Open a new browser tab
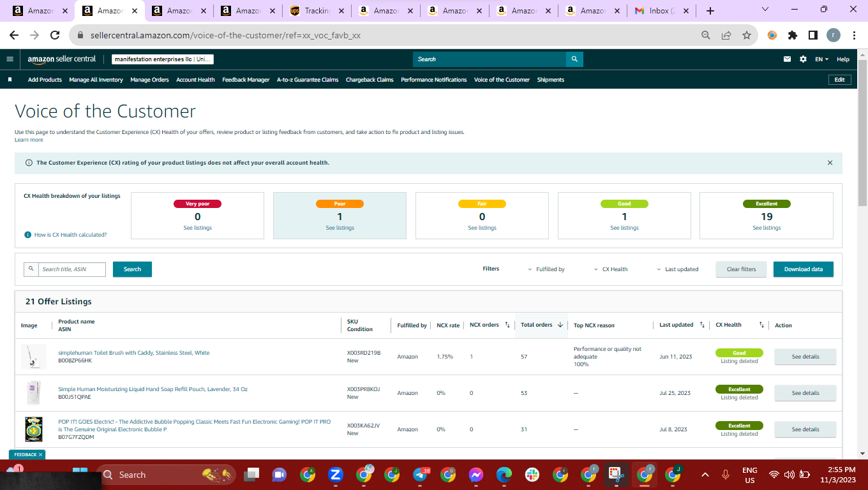The width and height of the screenshot is (868, 490). [710, 11]
